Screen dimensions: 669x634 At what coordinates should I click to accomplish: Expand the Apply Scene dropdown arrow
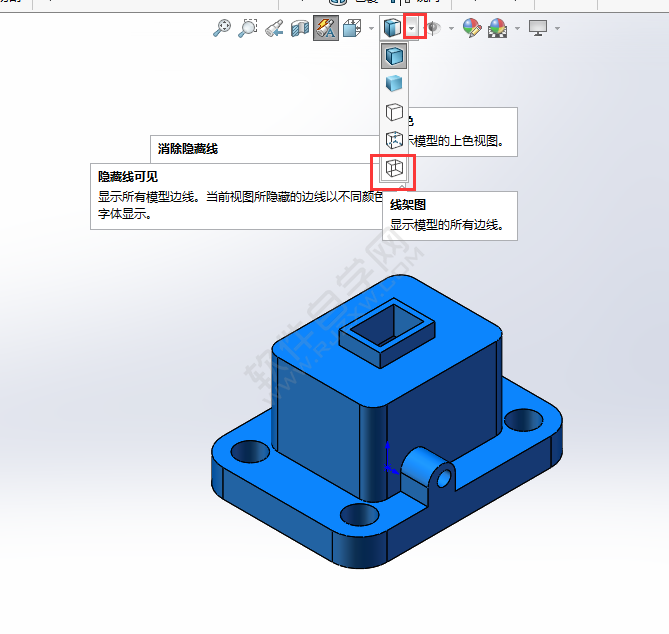tap(517, 28)
